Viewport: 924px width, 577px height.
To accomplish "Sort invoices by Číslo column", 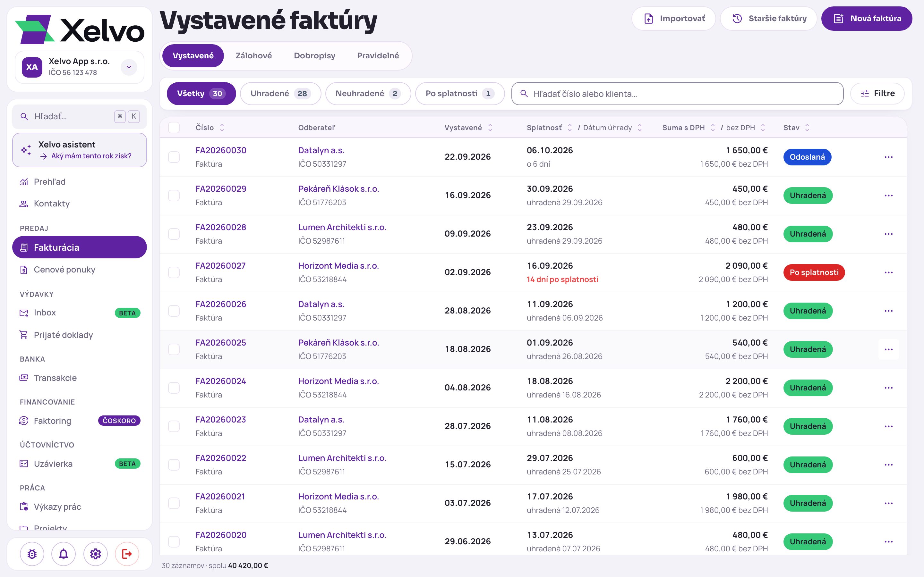I will (222, 128).
